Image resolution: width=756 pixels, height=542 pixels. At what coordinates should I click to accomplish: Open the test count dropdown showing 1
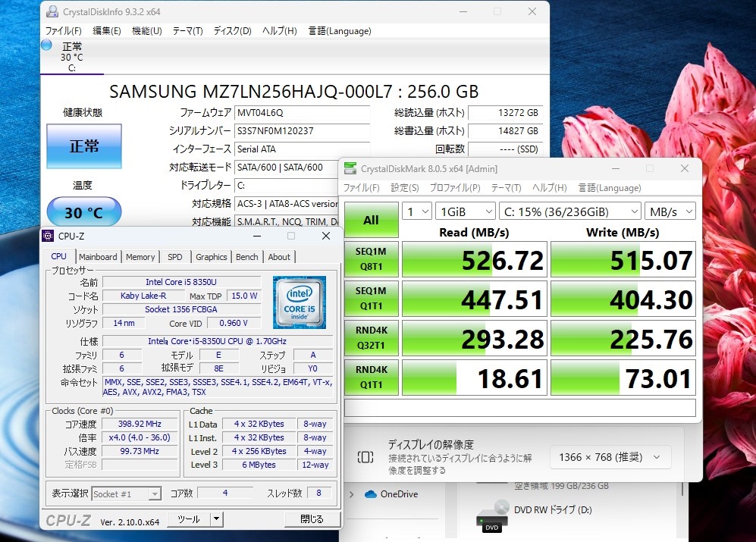tap(416, 211)
